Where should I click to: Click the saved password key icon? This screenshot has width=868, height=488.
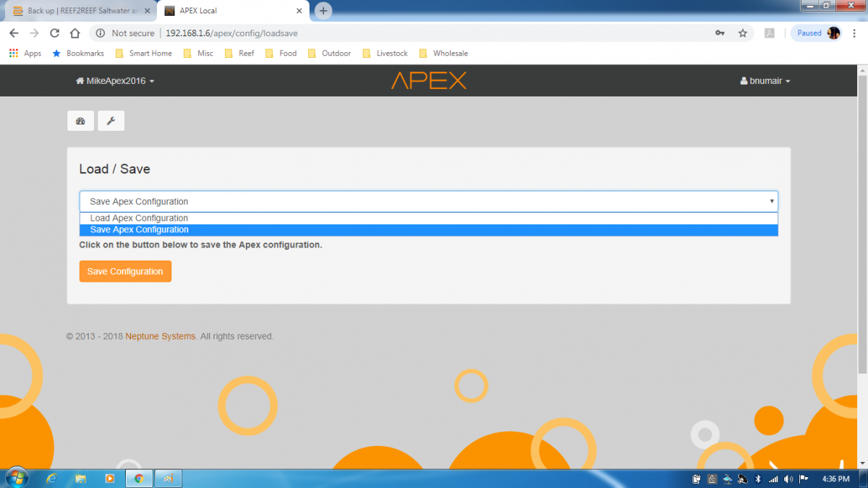720,33
